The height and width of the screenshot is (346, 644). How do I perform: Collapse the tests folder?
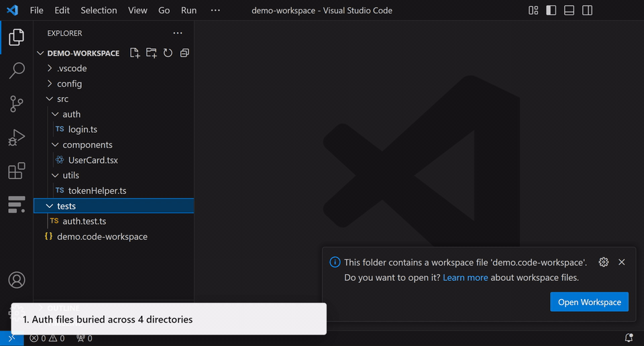tap(114, 206)
